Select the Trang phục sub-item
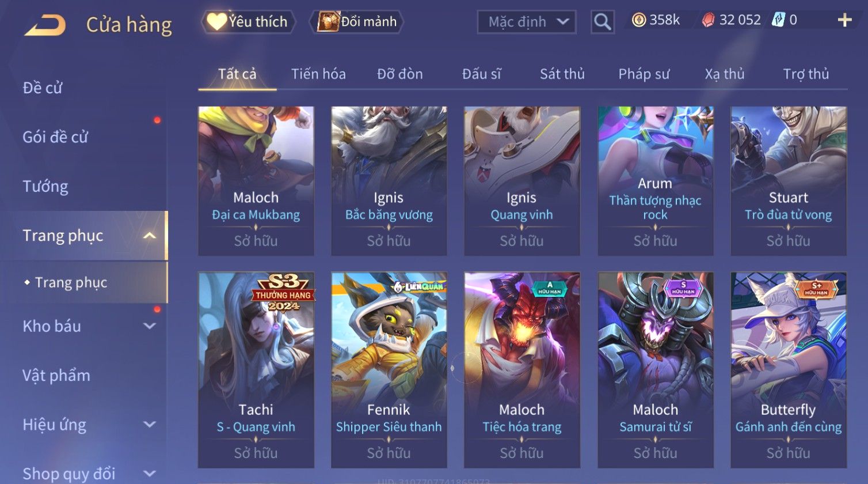Viewport: 868px width, 484px height. click(71, 282)
